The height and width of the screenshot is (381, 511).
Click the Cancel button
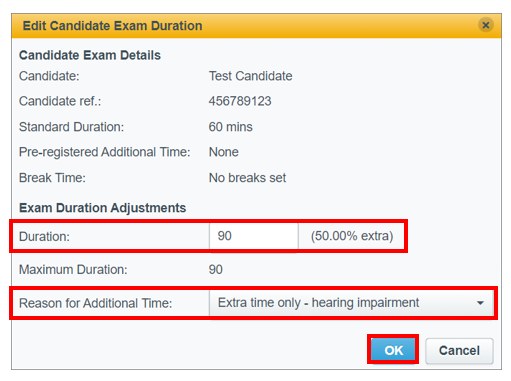tap(459, 351)
